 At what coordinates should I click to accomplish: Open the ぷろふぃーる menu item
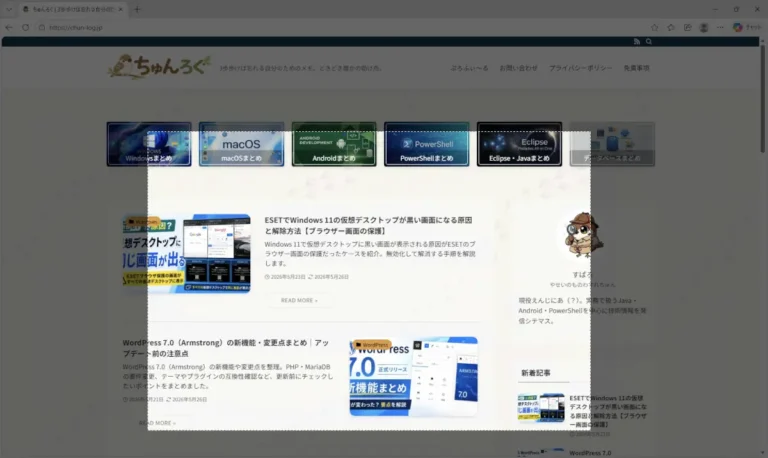(469, 68)
